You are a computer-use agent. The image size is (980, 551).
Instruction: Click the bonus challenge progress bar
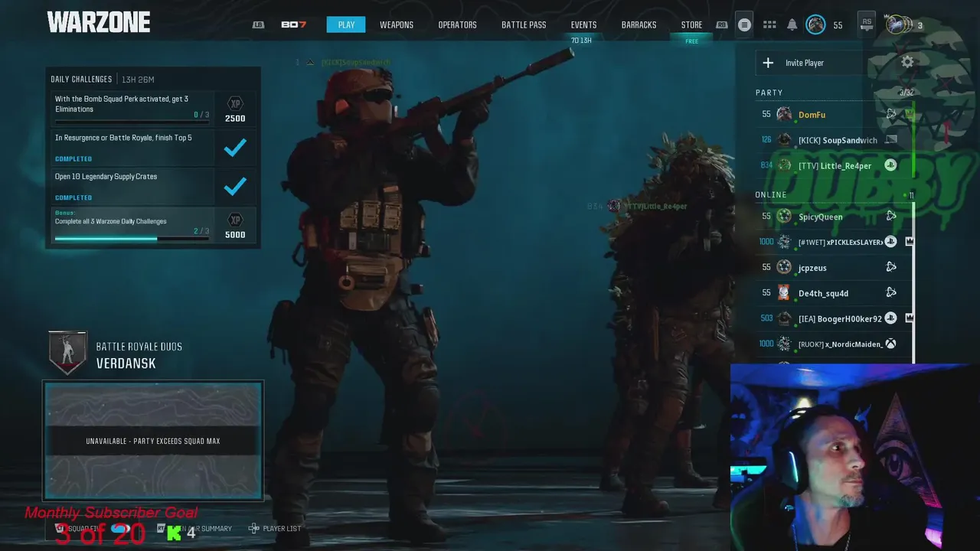coord(132,238)
